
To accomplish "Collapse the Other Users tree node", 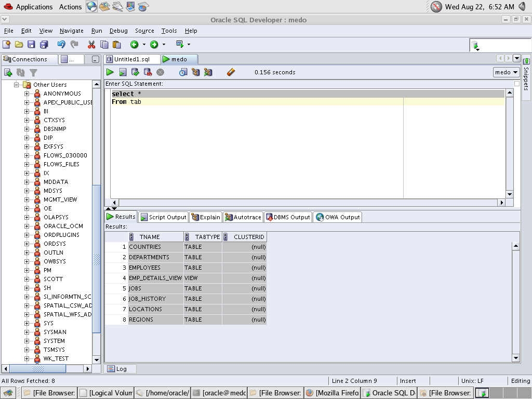I will click(16, 85).
